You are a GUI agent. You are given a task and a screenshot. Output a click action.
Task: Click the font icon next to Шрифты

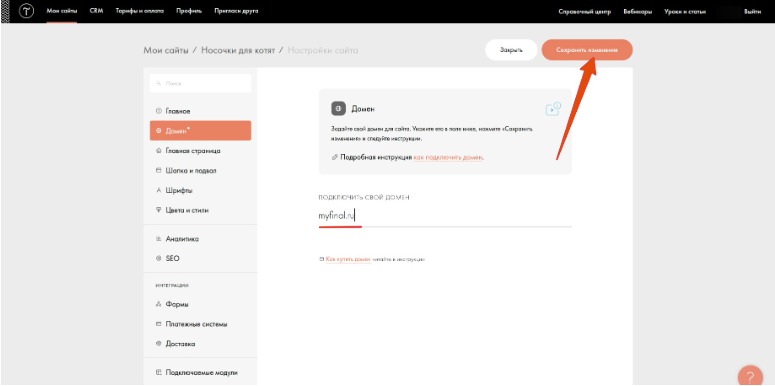[159, 190]
